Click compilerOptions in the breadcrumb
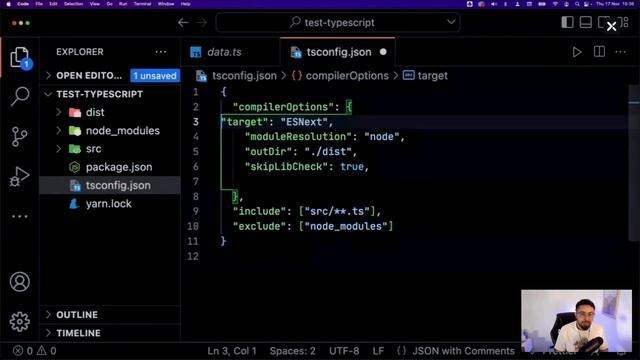 pos(347,76)
